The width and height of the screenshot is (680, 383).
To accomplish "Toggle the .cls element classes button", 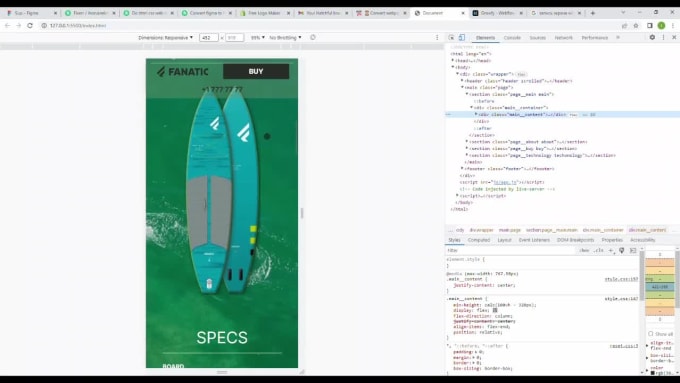I will tap(599, 250).
